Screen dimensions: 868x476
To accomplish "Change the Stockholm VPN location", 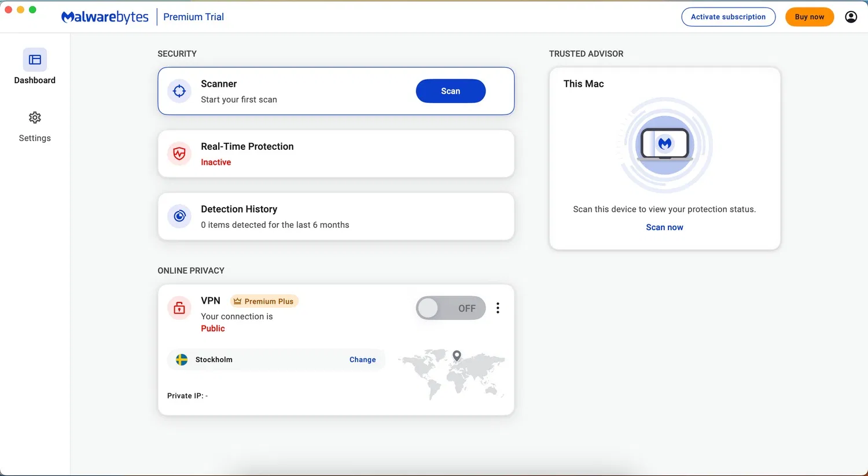I will (x=363, y=360).
